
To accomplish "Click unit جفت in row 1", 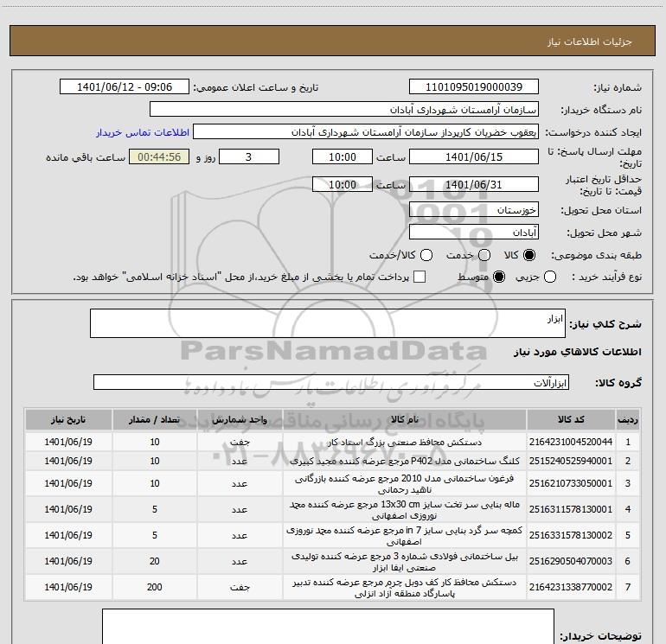I will 240,442.
